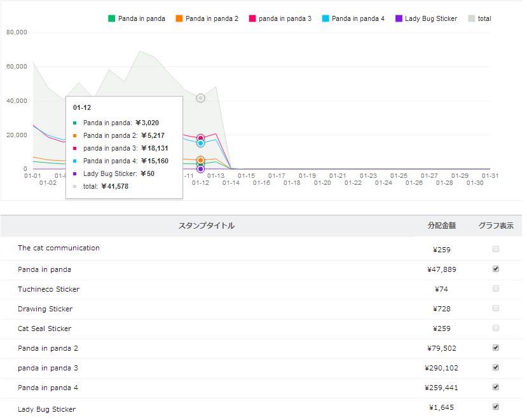Click the blue Panda in panda 4 data point marker

[x=200, y=144]
